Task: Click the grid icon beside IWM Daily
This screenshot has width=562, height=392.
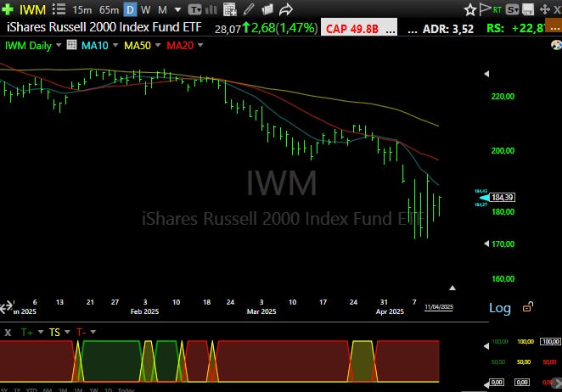Action: coord(71,44)
